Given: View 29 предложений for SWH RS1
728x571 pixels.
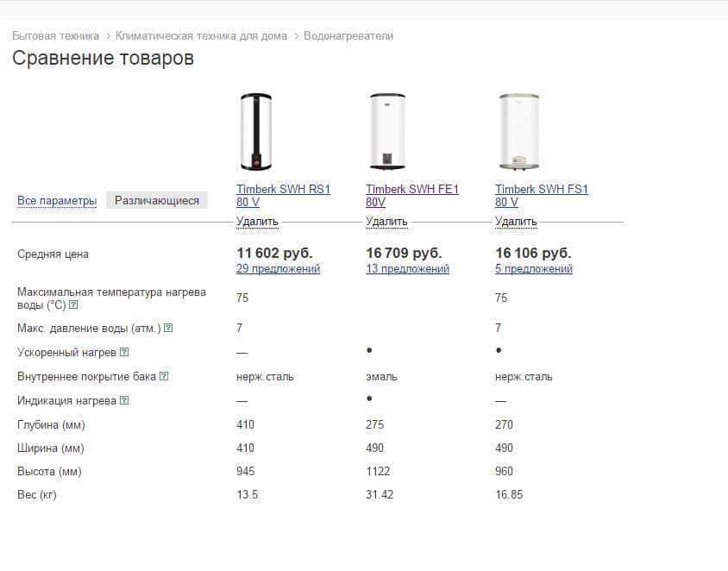Looking at the screenshot, I should point(278,269).
